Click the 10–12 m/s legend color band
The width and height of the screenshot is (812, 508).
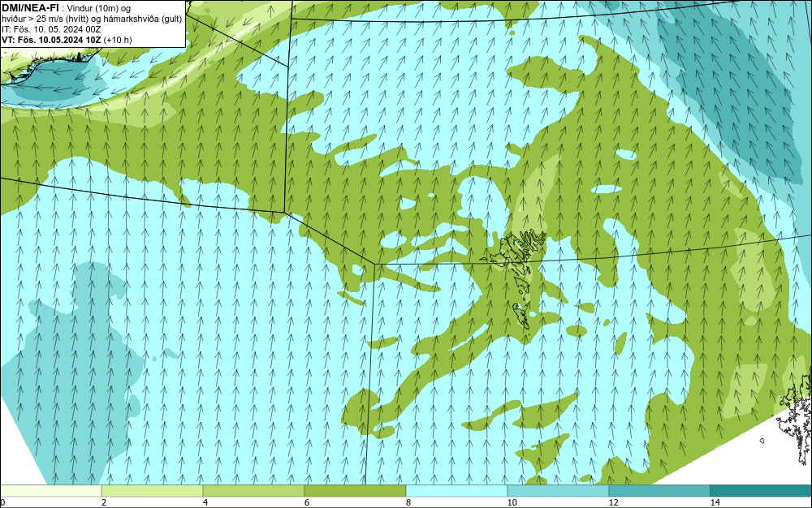pos(559,491)
